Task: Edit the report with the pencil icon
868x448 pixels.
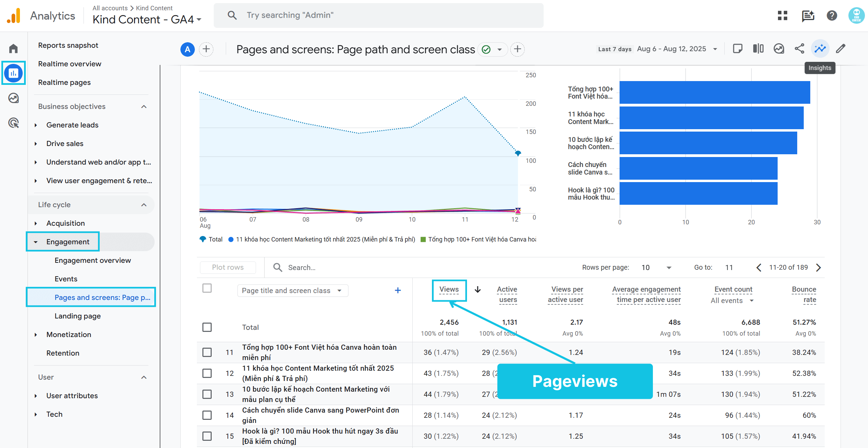Action: [x=841, y=49]
